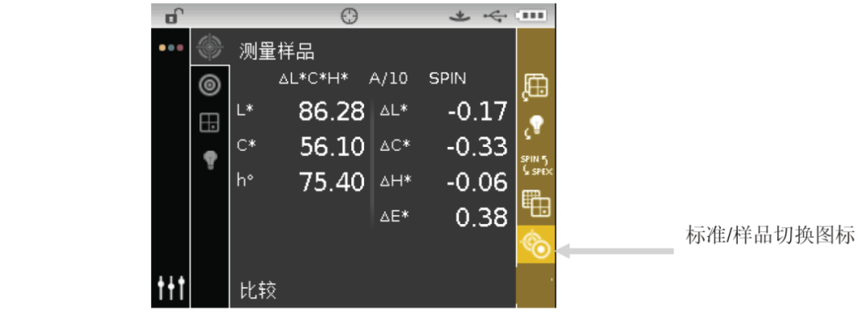Click the A/10 illuminant observer label
868x323 pixels.
pos(388,79)
